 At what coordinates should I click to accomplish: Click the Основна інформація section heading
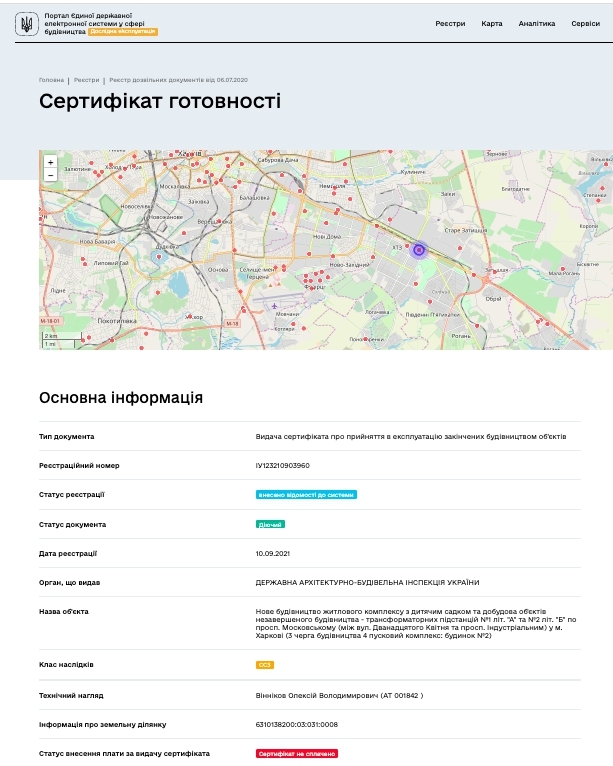pos(121,398)
